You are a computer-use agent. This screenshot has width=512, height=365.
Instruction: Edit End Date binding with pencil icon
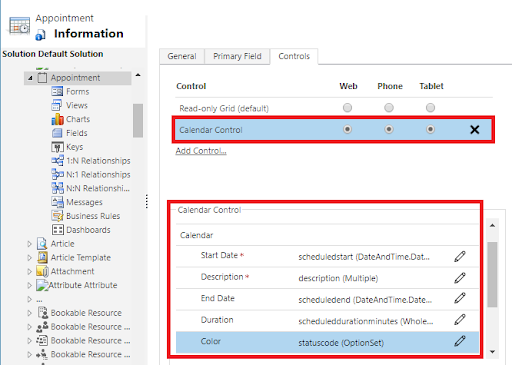(460, 298)
